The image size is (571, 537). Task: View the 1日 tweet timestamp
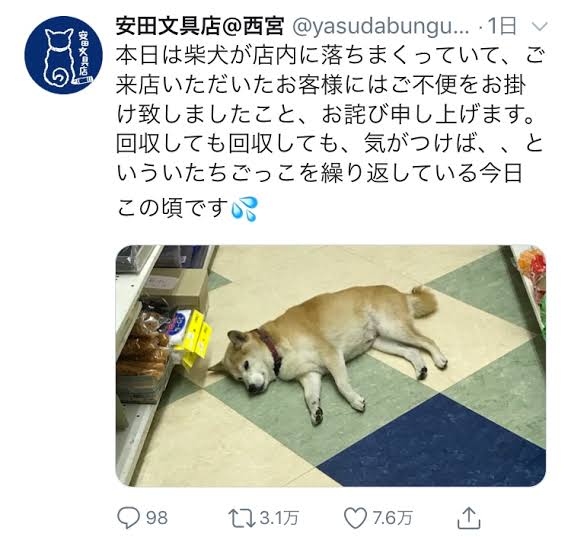pyautogui.click(x=502, y=26)
